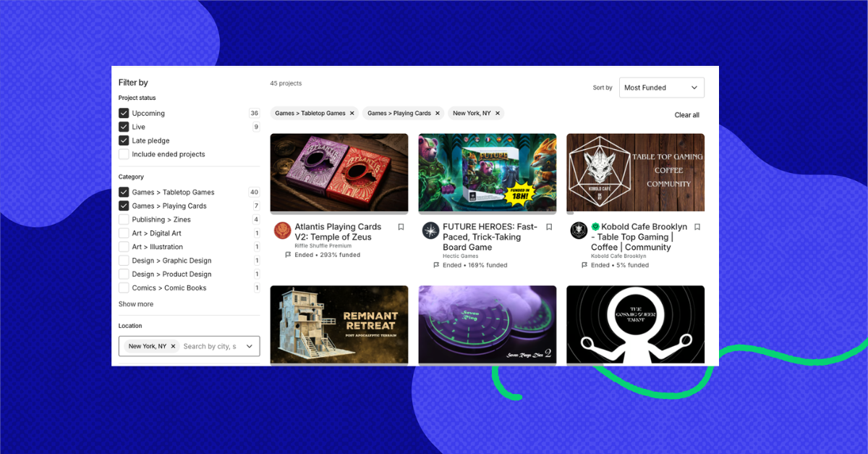Open Kobold Cafe Brooklyn project title

click(639, 237)
